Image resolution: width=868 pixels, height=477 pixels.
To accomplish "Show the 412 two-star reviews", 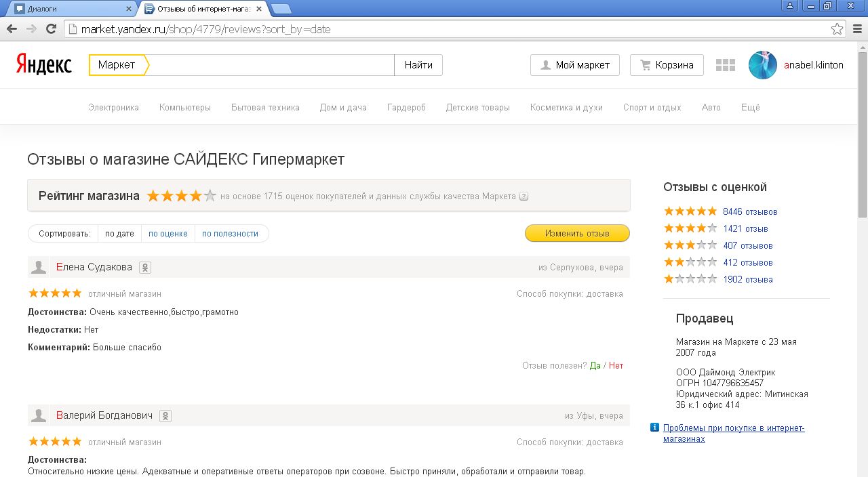I will (x=748, y=262).
